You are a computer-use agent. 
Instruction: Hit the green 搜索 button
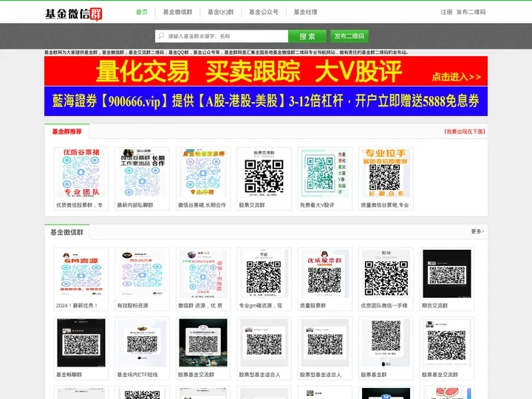coord(307,36)
